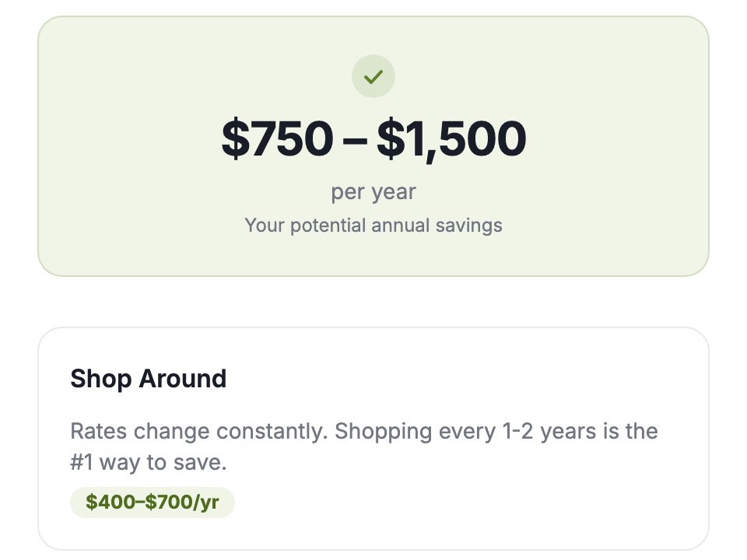Click the word 'year' under the amount
Viewport: 747px width, 560px height.
(x=394, y=194)
